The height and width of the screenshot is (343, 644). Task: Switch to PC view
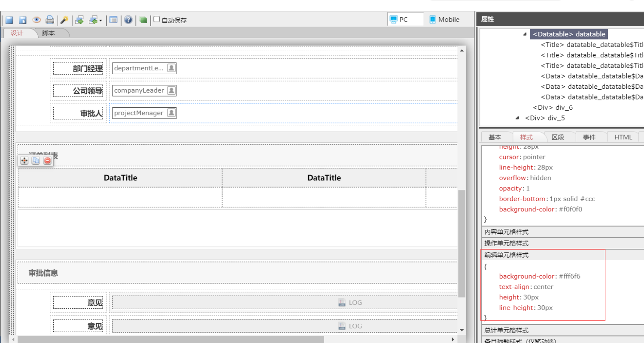(405, 19)
